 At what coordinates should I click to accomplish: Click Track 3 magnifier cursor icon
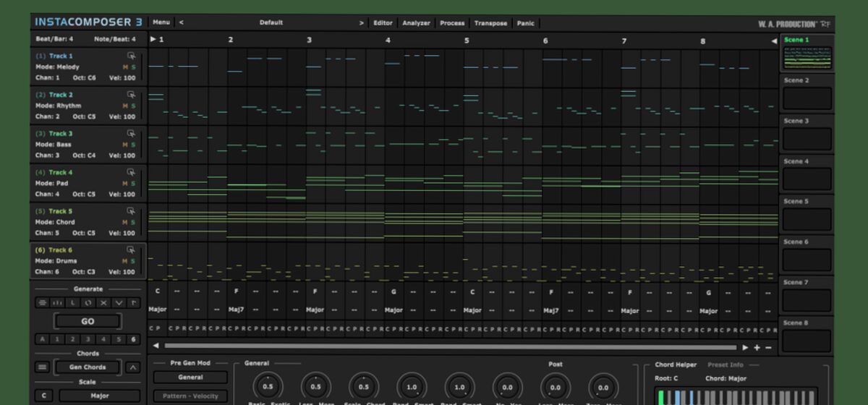click(x=131, y=134)
